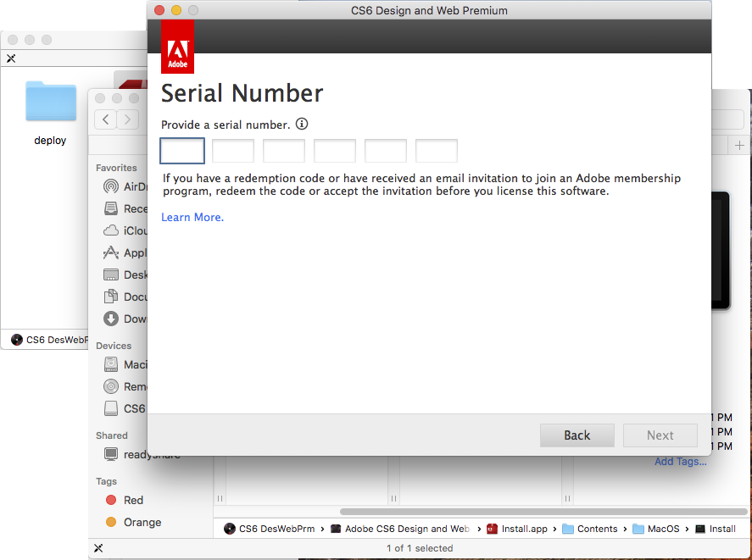The image size is (752, 560).
Task: Click Contents folder in path bar
Action: click(590, 529)
